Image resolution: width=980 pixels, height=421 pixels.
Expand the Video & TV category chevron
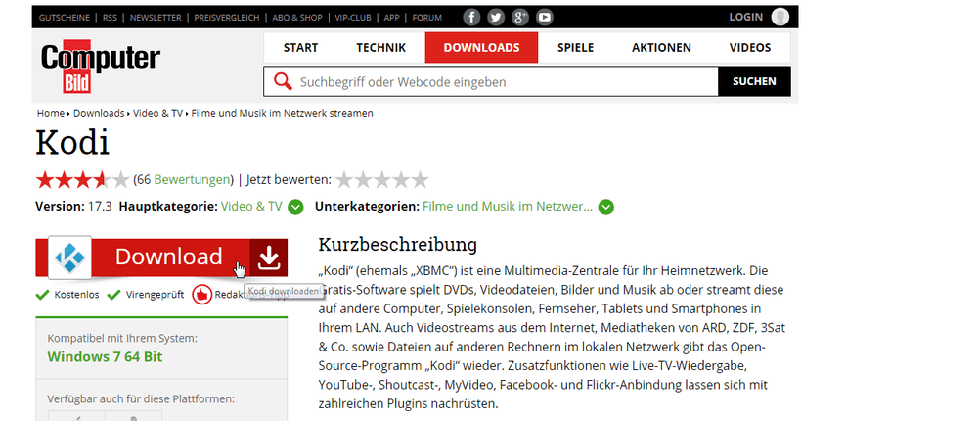295,207
